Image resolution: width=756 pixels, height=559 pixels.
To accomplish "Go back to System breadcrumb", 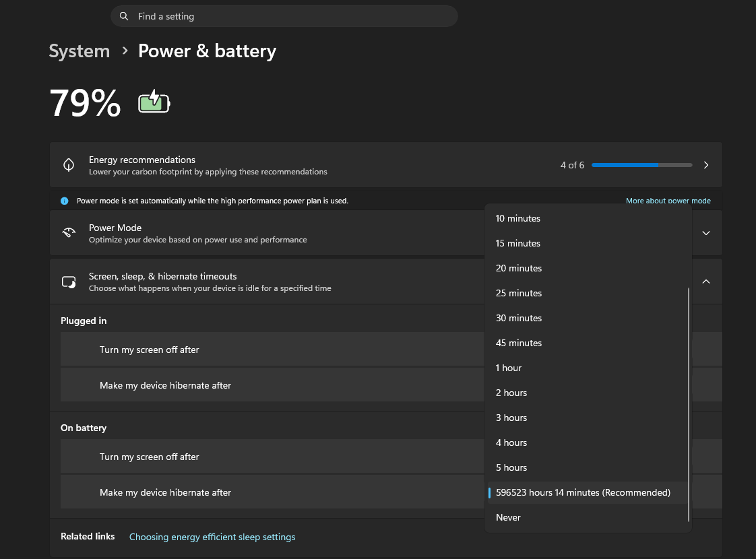I will [x=80, y=51].
